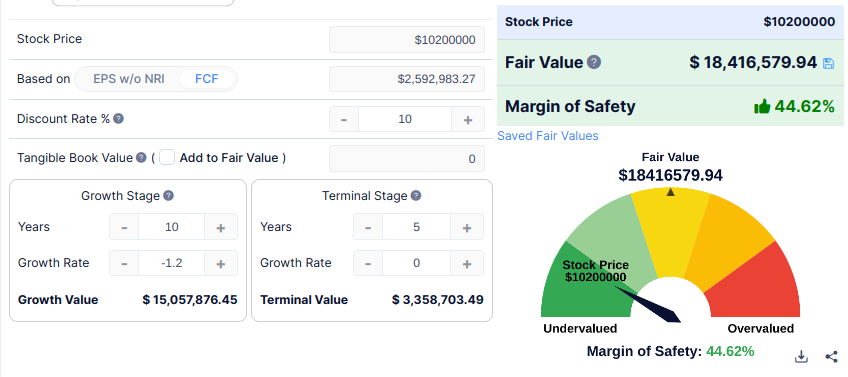Click Growth Stage help icon
Screen dimensions: 848x377
tap(168, 195)
